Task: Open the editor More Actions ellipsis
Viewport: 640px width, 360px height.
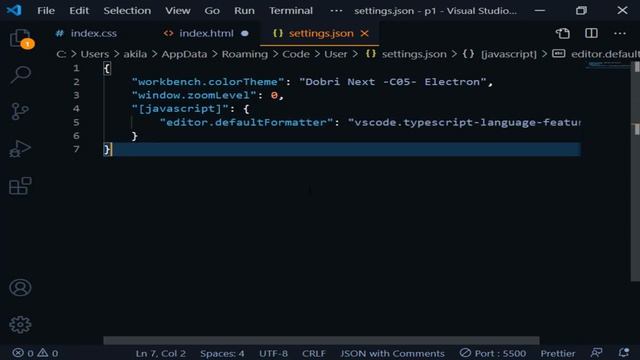Action: [x=620, y=33]
